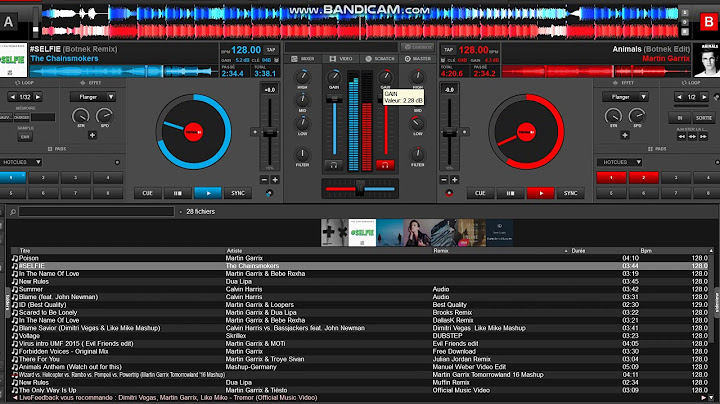Open deck B Flanger effect dropdown
The height and width of the screenshot is (404, 720).
(625, 97)
